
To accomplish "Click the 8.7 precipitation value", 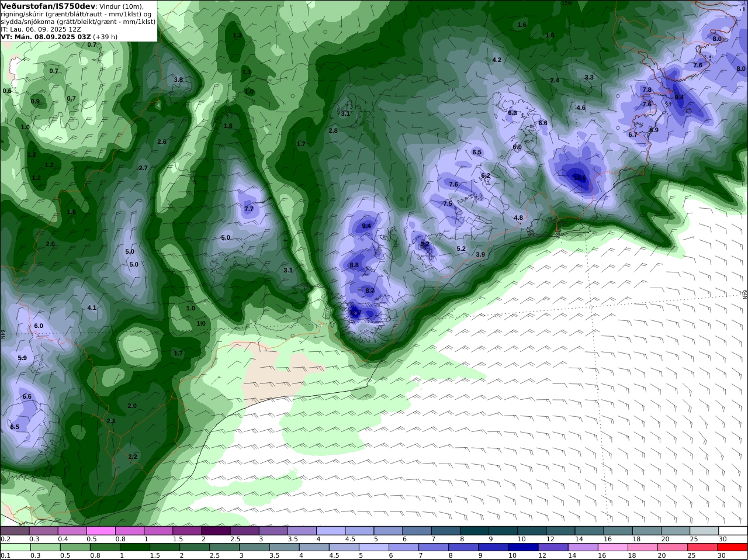I will tap(370, 291).
